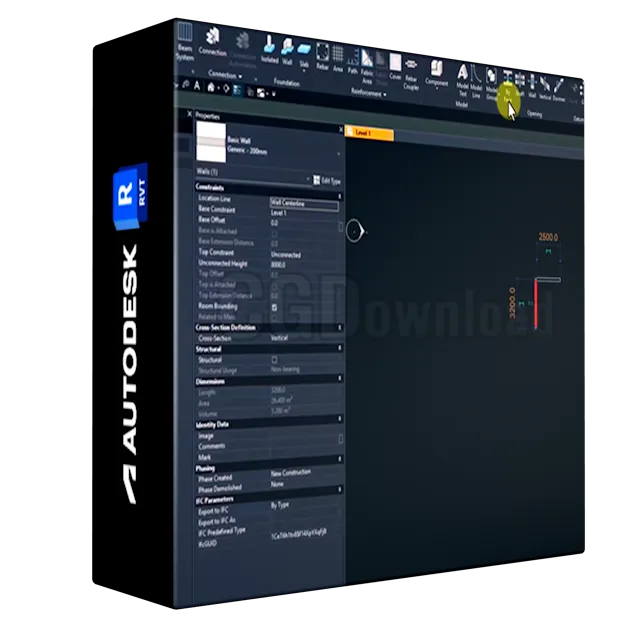Screen dimensions: 630x630
Task: Select the Dormer opening tool
Action: pos(559,89)
